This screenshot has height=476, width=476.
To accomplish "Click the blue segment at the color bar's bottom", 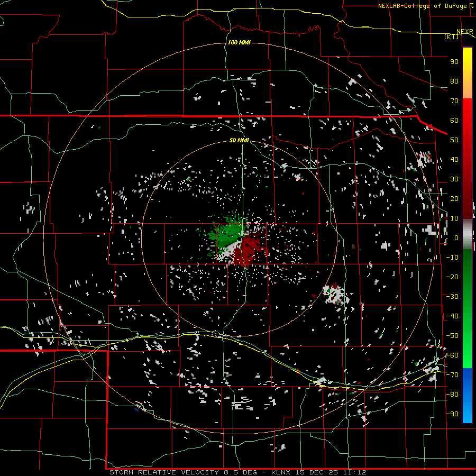I will (x=467, y=396).
